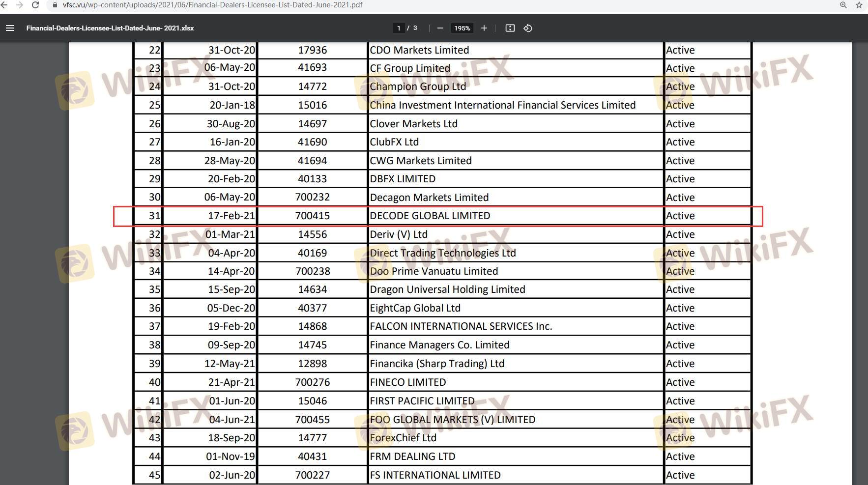Click the zoom in plus button
This screenshot has width=868, height=485.
(484, 28)
